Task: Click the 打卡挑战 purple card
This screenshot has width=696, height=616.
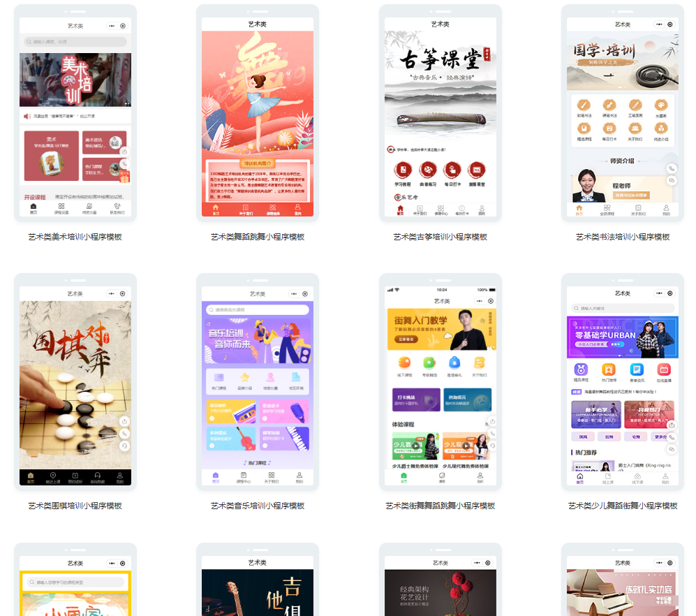Action: tap(416, 399)
